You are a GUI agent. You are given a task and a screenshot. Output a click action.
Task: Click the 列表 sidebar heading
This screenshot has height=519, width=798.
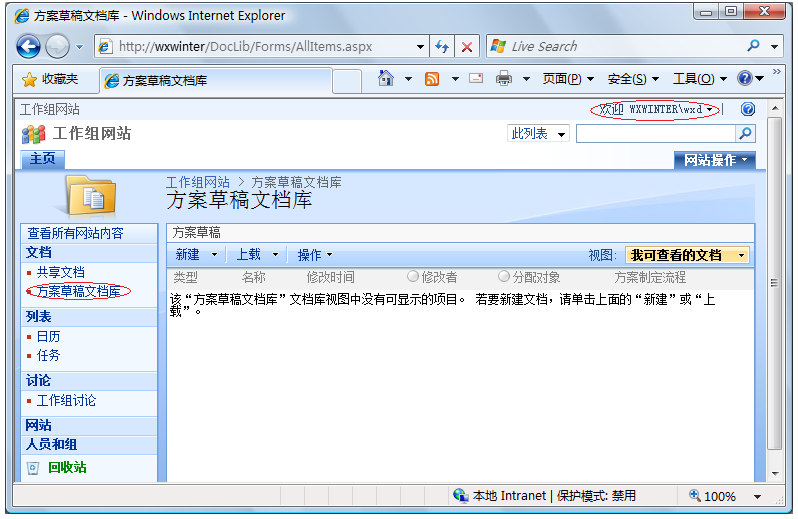point(39,316)
